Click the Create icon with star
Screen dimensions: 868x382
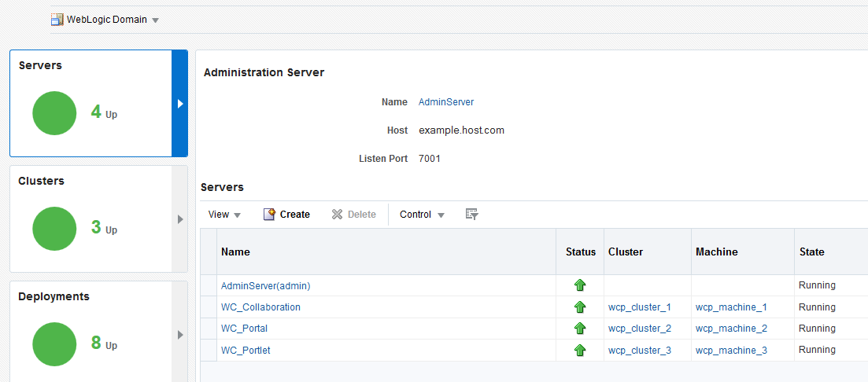(269, 214)
